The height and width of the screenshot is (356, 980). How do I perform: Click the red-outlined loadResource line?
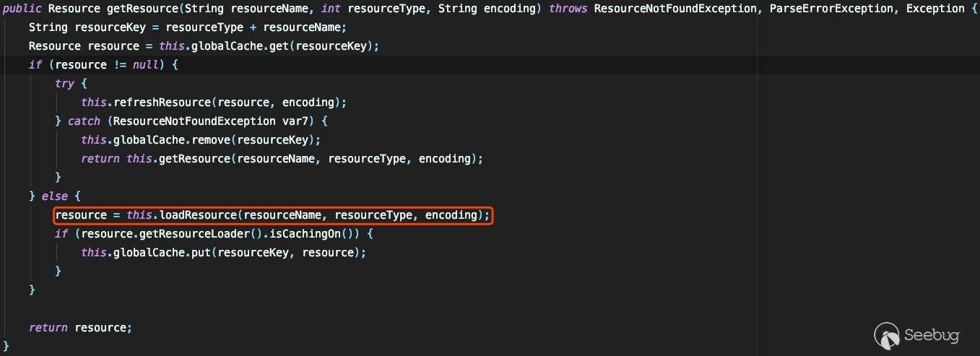pyautogui.click(x=273, y=215)
